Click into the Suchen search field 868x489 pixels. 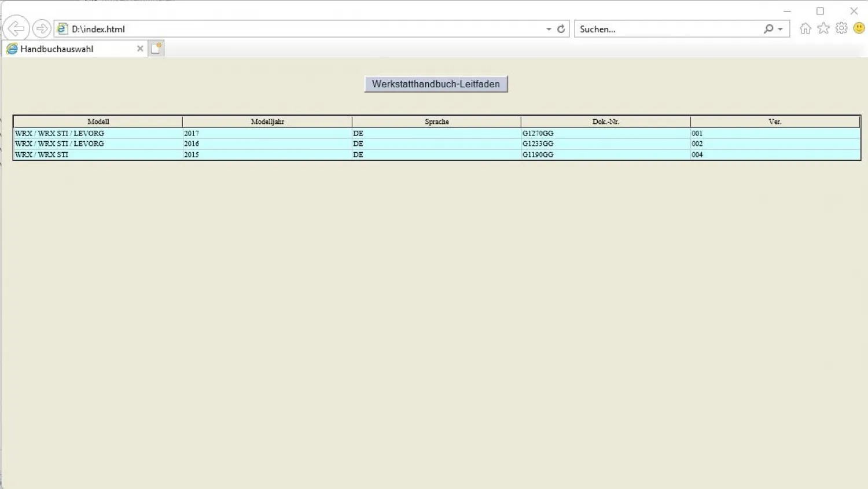tap(665, 29)
